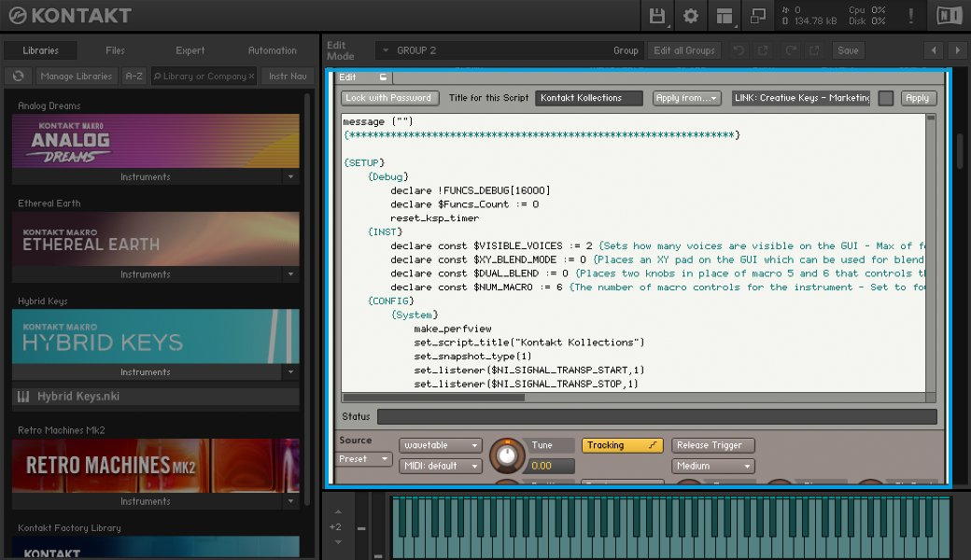This screenshot has width=971, height=560.
Task: Toggle the Tracking button
Action: coord(623,445)
